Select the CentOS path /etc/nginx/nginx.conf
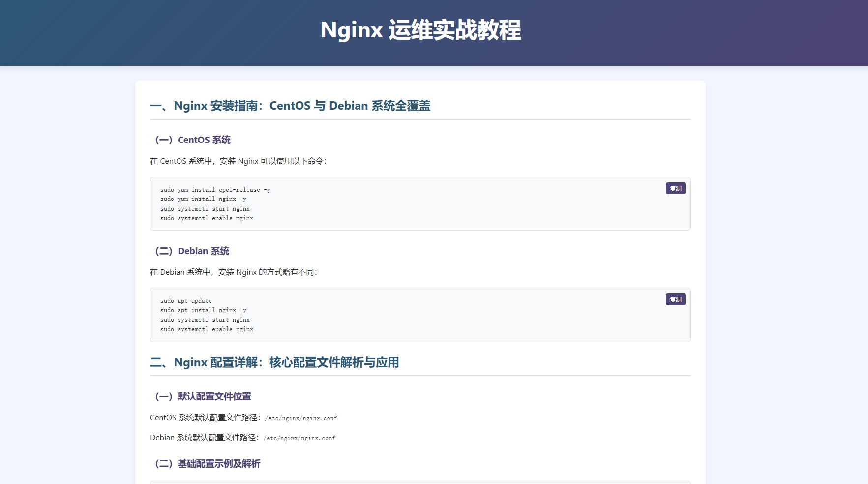 click(300, 418)
